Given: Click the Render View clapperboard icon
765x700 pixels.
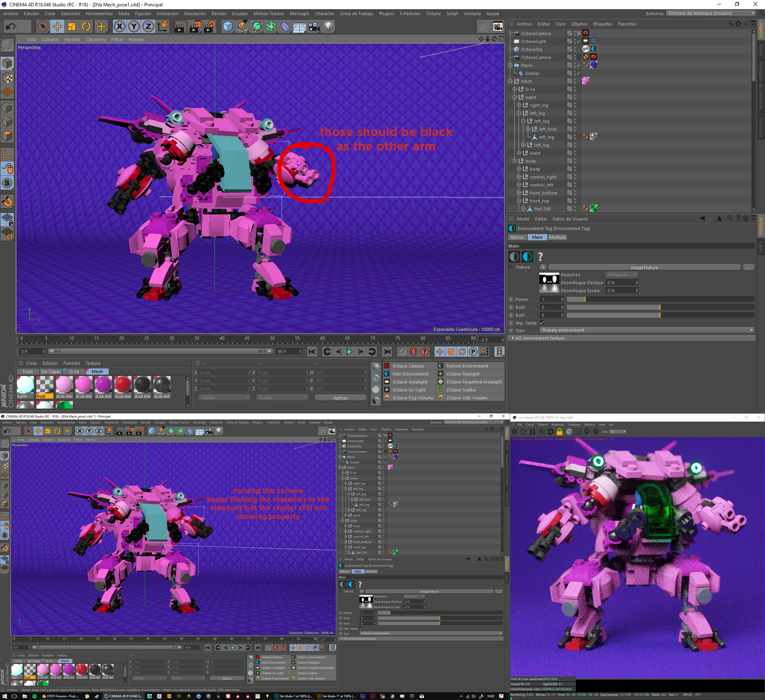Looking at the screenshot, I should pos(180,27).
